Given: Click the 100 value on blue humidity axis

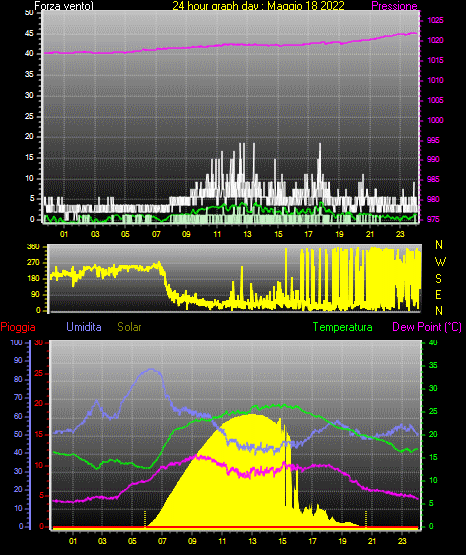Looking at the screenshot, I should coord(16,342).
